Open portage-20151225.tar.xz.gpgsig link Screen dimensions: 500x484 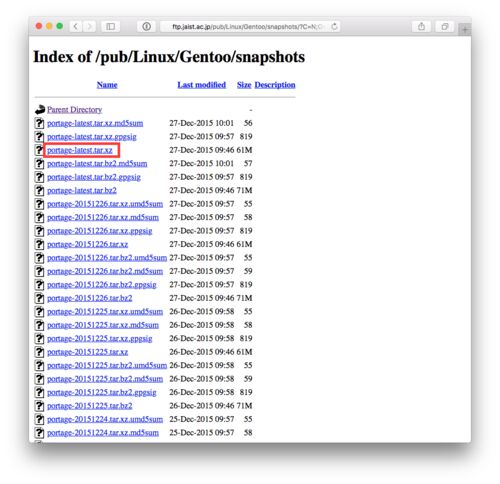[99, 338]
